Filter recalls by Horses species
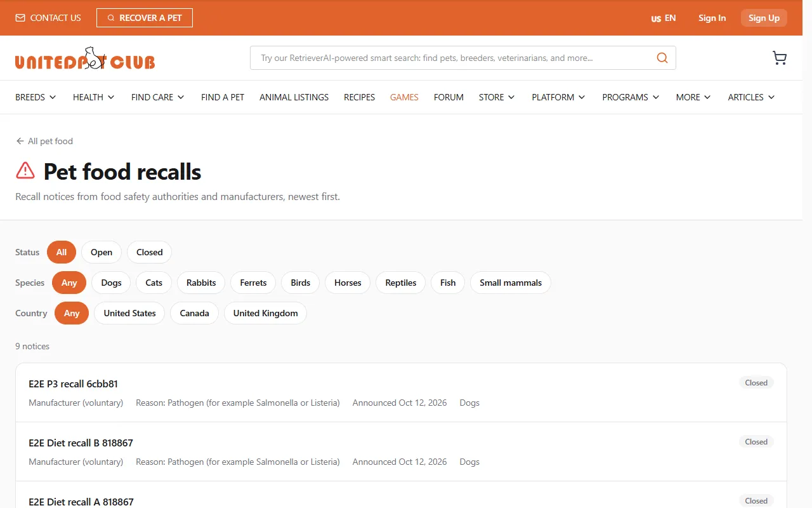This screenshot has width=812, height=508. tap(348, 283)
